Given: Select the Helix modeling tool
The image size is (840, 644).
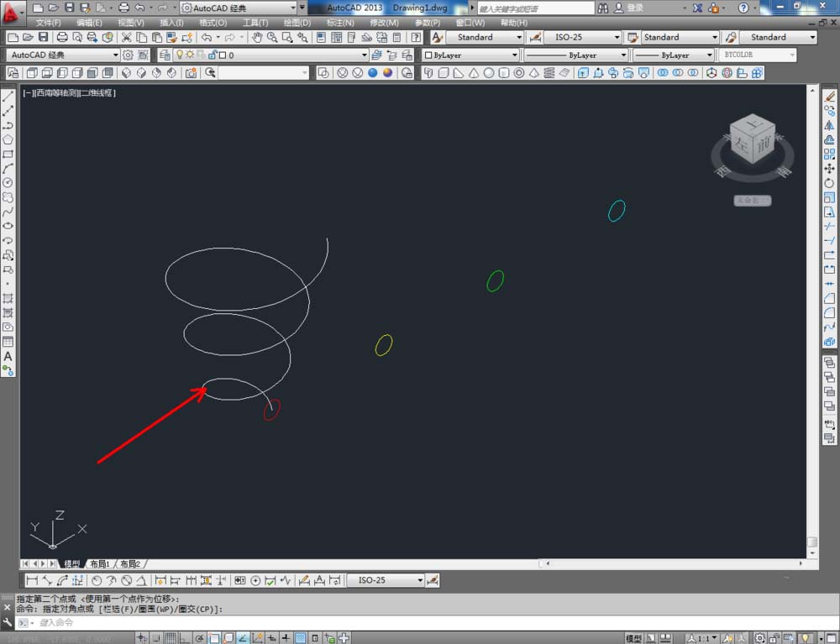Looking at the screenshot, I should point(549,73).
